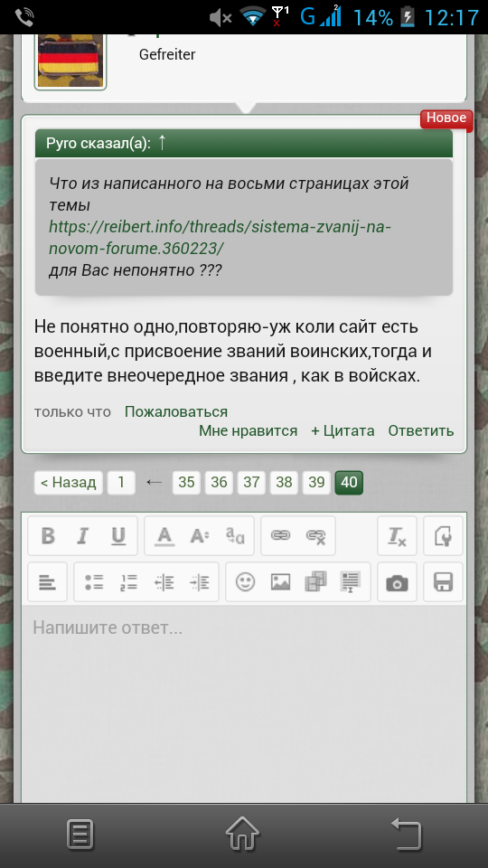The width and height of the screenshot is (488, 868).
Task: Open the text color picker
Action: 164,535
